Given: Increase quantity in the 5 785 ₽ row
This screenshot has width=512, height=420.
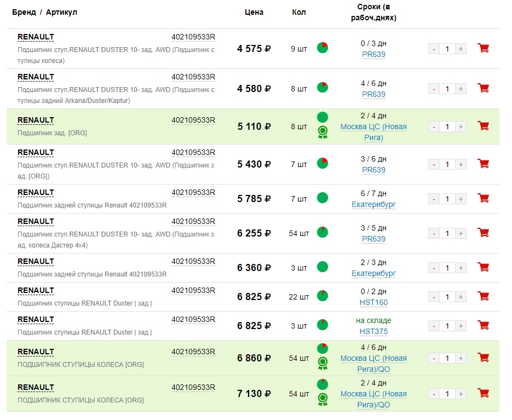Looking at the screenshot, I should tap(461, 199).
